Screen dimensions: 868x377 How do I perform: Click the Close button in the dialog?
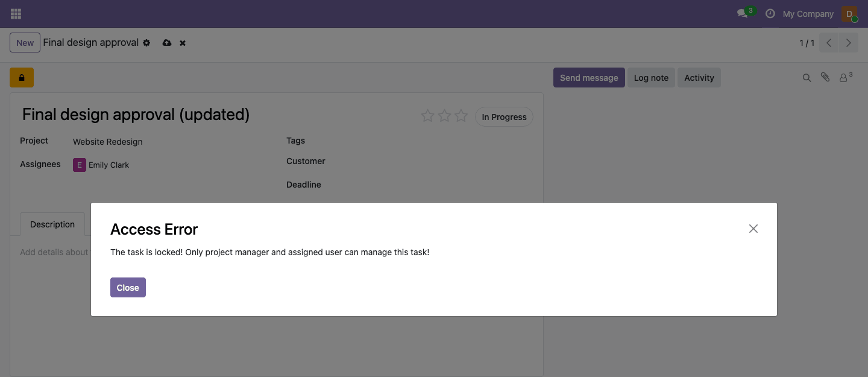click(x=128, y=288)
